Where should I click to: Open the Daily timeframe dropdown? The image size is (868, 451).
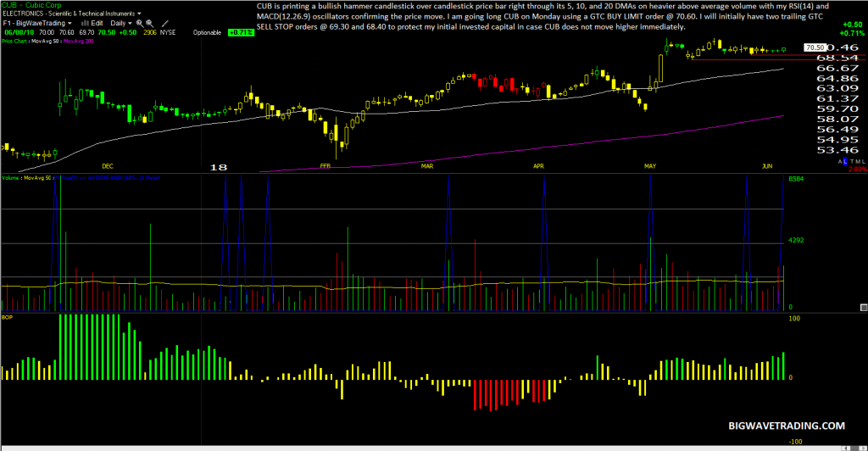click(121, 23)
